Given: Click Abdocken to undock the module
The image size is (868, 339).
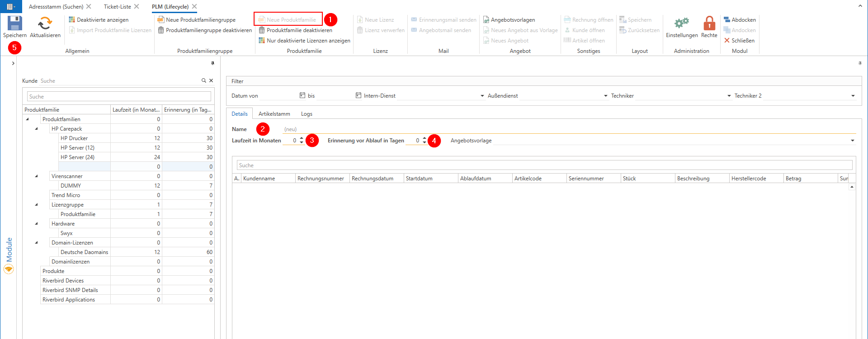Looking at the screenshot, I should pyautogui.click(x=740, y=20).
